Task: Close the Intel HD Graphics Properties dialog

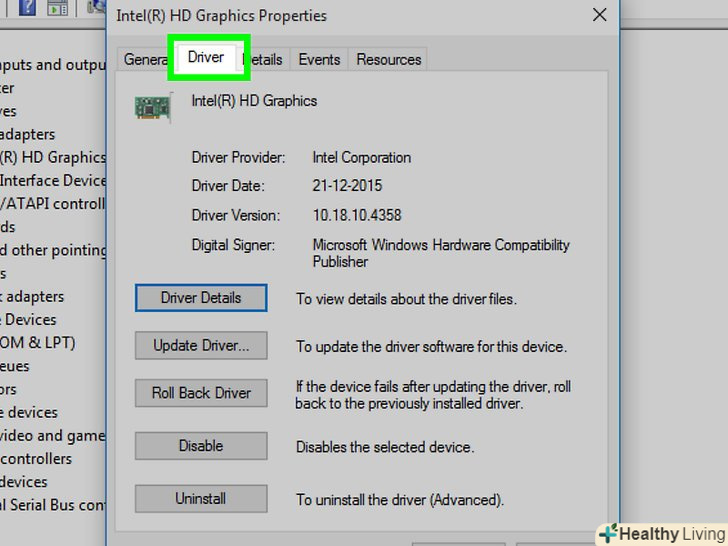Action: click(599, 15)
